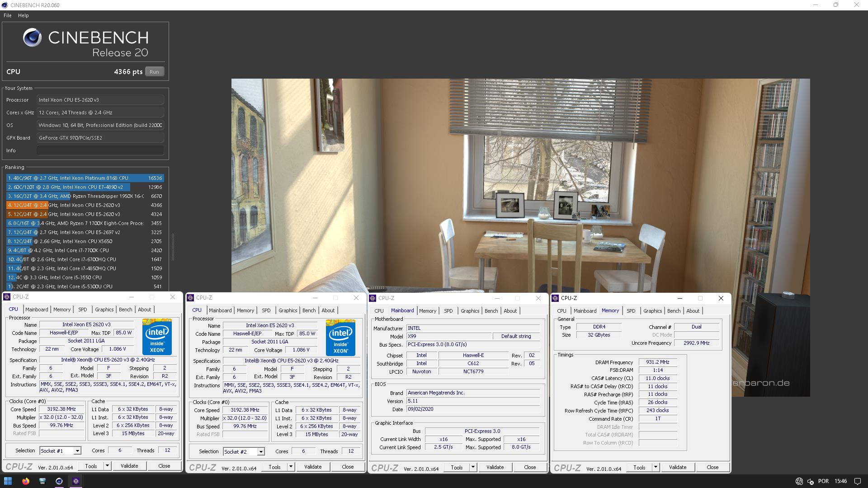Click Close button in Socket #1 CPU-Z
Image resolution: width=868 pixels, height=488 pixels.
coord(164,466)
